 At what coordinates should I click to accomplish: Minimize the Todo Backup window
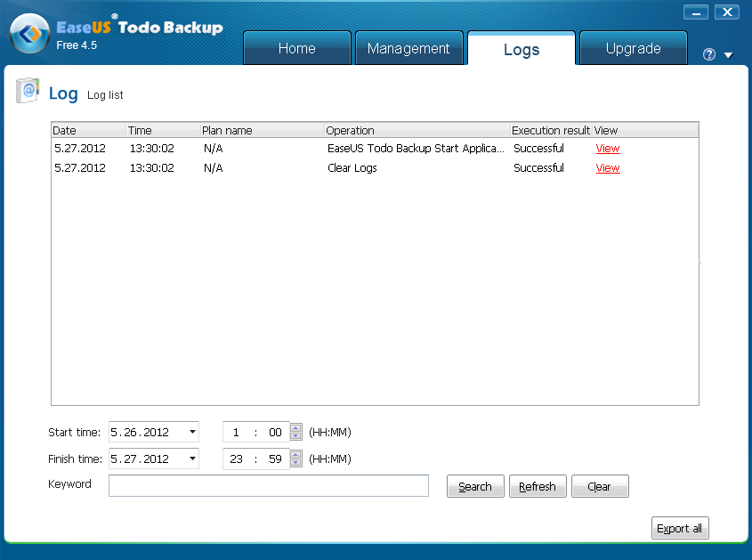696,12
